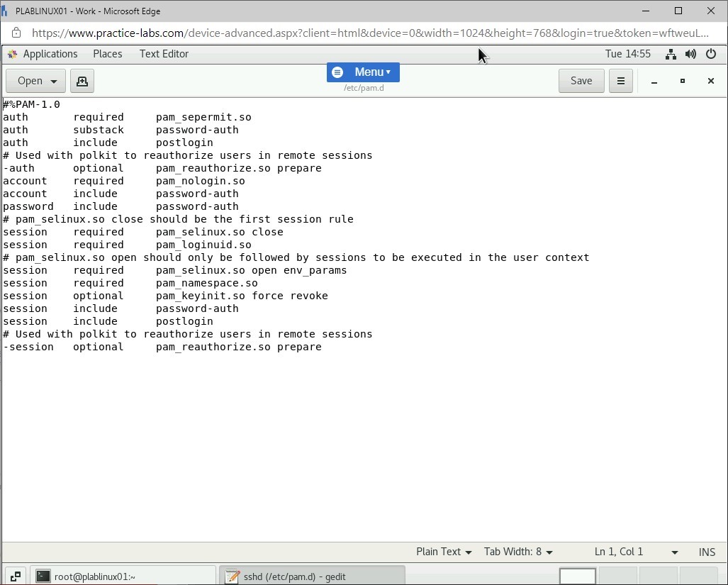Viewport: 728px width, 585px height.
Task: Open the Ln 1, Col 1 dropdown
Action: tap(636, 552)
